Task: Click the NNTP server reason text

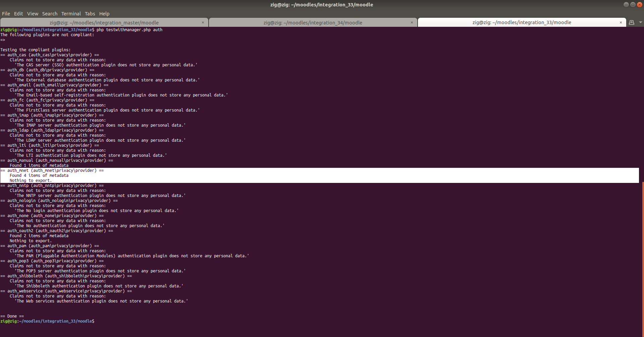Action: pos(100,196)
